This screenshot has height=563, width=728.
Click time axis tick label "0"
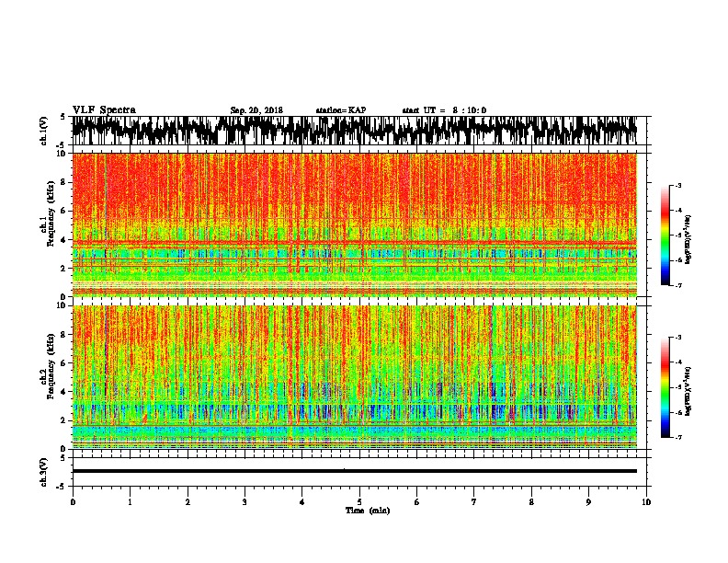pos(73,502)
